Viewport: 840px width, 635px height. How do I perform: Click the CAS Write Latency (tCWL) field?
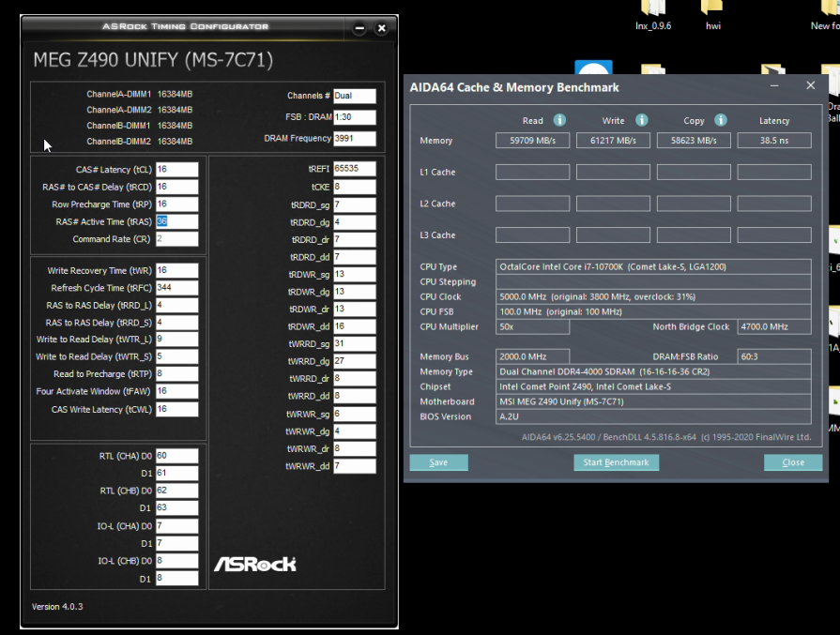[176, 409]
